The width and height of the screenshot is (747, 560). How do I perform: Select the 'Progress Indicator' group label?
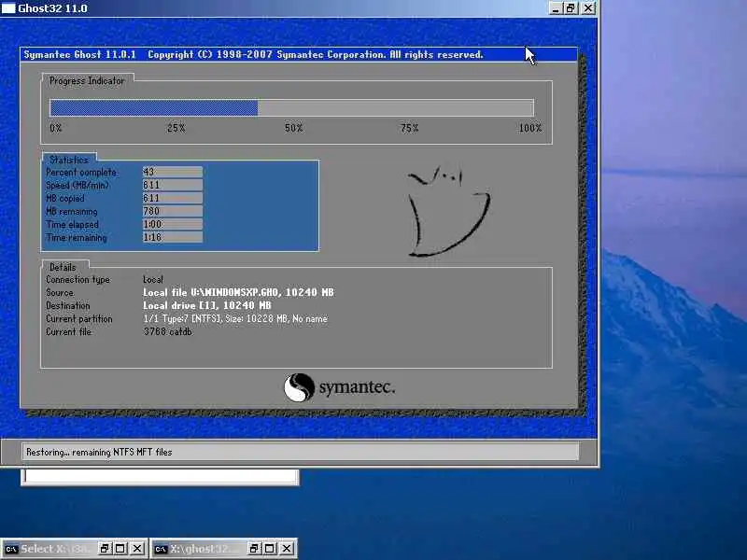(87, 81)
